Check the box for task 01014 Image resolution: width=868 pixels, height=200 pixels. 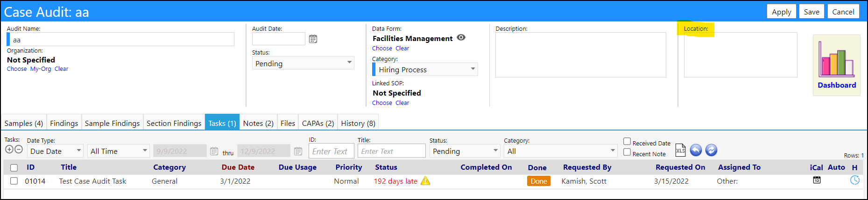point(14,181)
